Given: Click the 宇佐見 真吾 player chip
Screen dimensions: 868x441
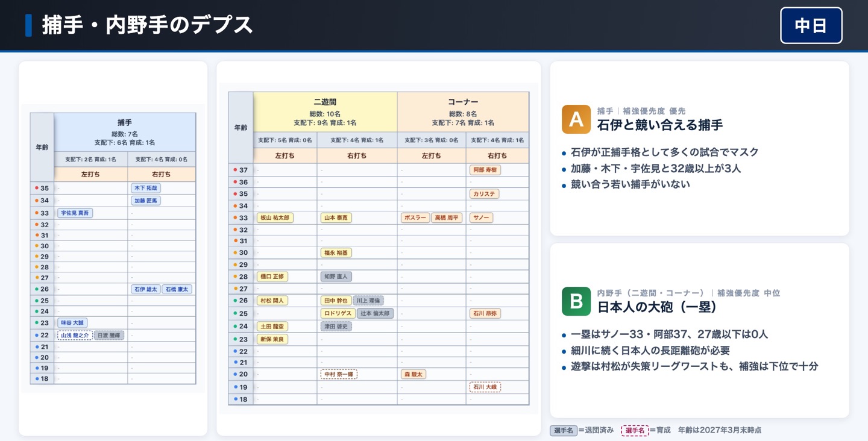Looking at the screenshot, I should [x=75, y=213].
